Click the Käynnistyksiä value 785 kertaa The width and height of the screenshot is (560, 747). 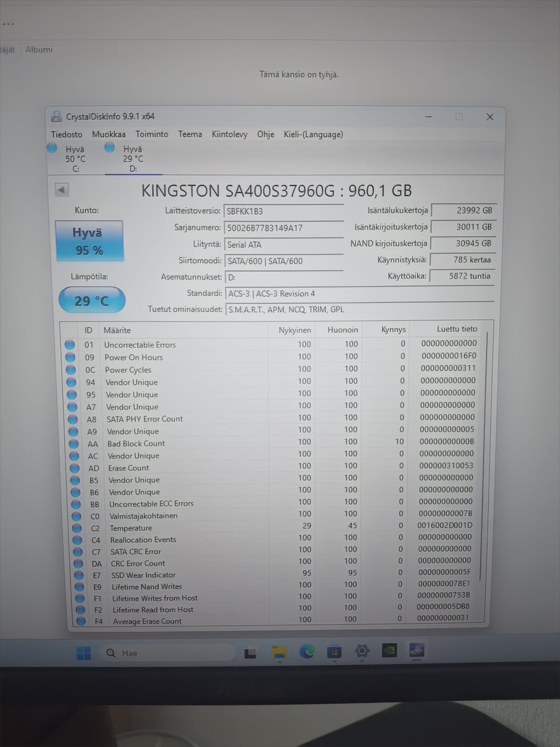tap(463, 260)
